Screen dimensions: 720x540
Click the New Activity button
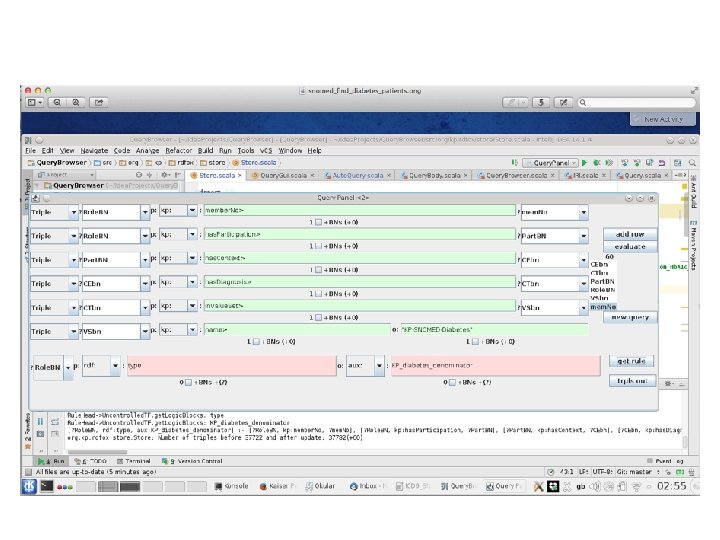[663, 119]
